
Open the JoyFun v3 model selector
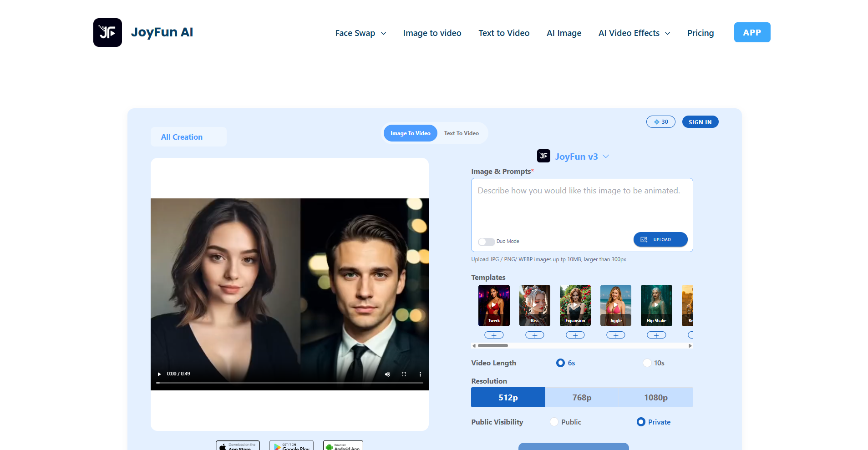[606, 156]
